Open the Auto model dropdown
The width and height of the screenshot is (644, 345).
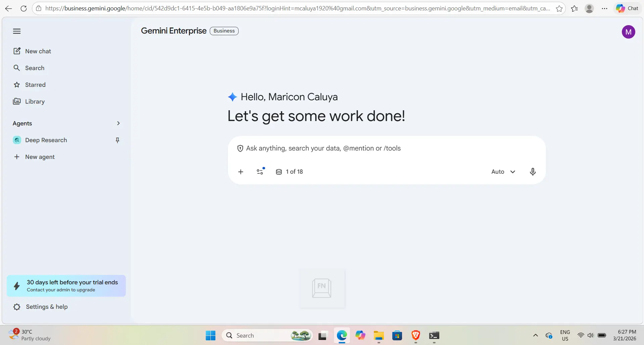[503, 172]
